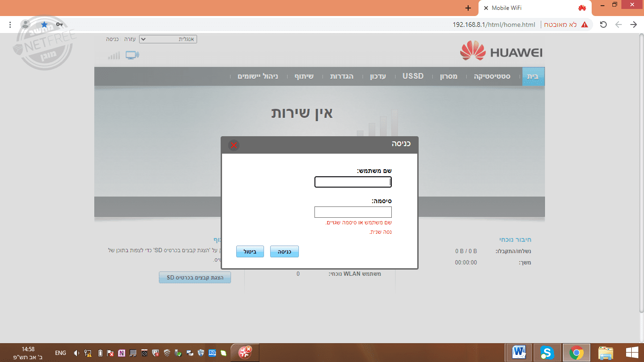
Task: Click the הצגת קבצים בכרטיס SD button
Action: 195,277
